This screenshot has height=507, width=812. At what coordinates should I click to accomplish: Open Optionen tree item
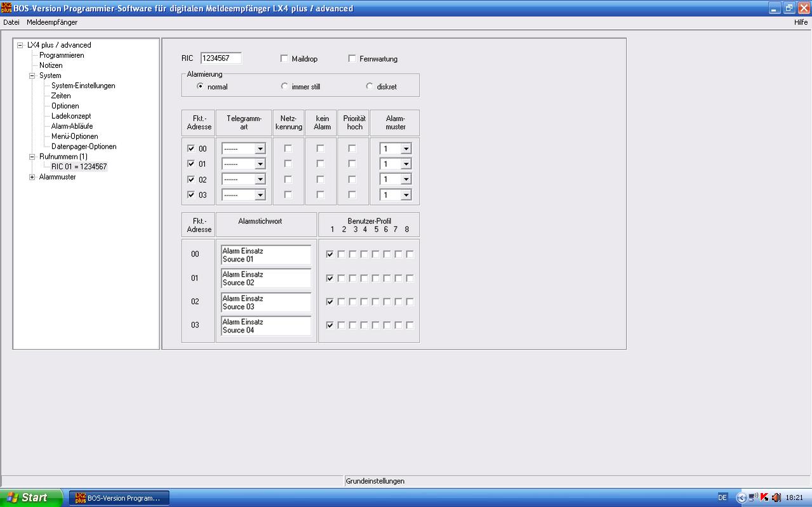65,106
